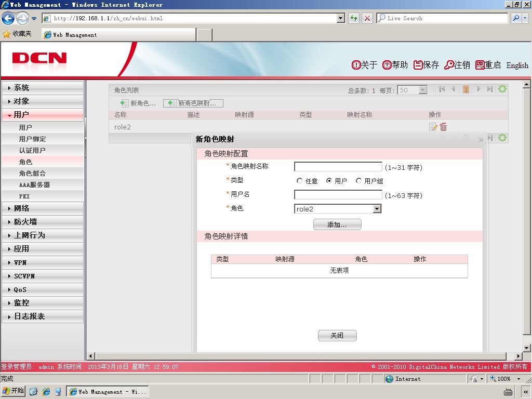Image resolution: width=532 pixels, height=399 pixels.
Task: Click the browser Forward button
Action: coord(22,18)
